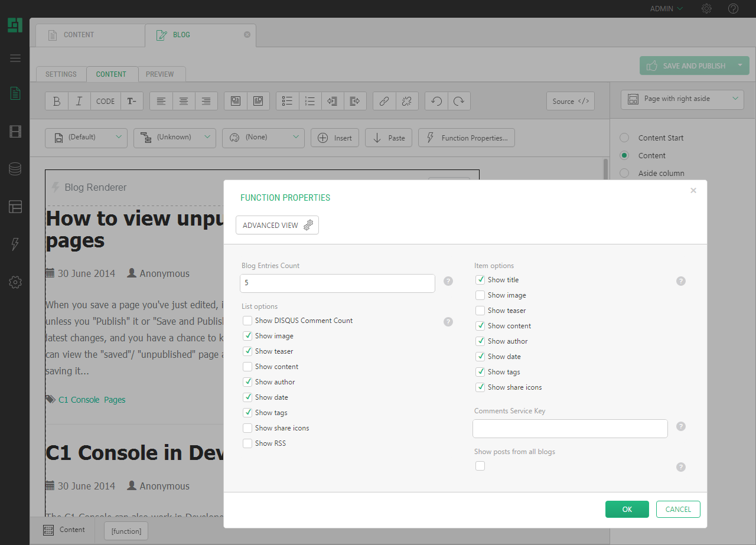756x545 pixels.
Task: Expand the Save and Publish arrow menu
Action: point(739,66)
